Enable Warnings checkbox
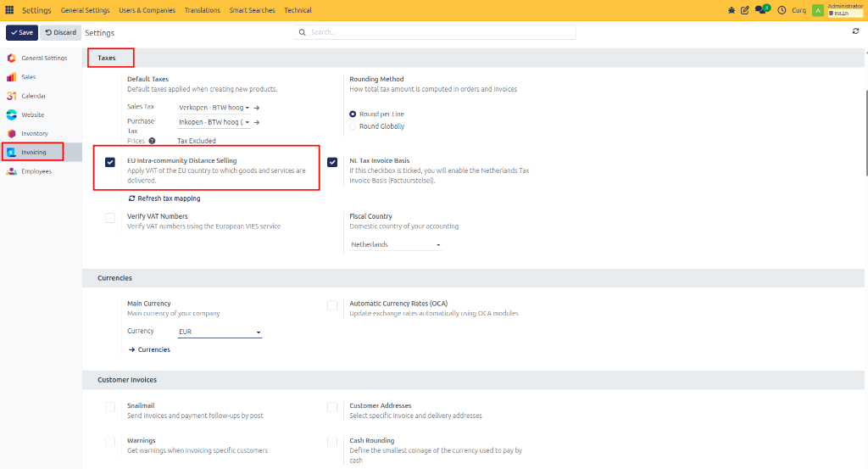This screenshot has width=868, height=469. coord(110,442)
